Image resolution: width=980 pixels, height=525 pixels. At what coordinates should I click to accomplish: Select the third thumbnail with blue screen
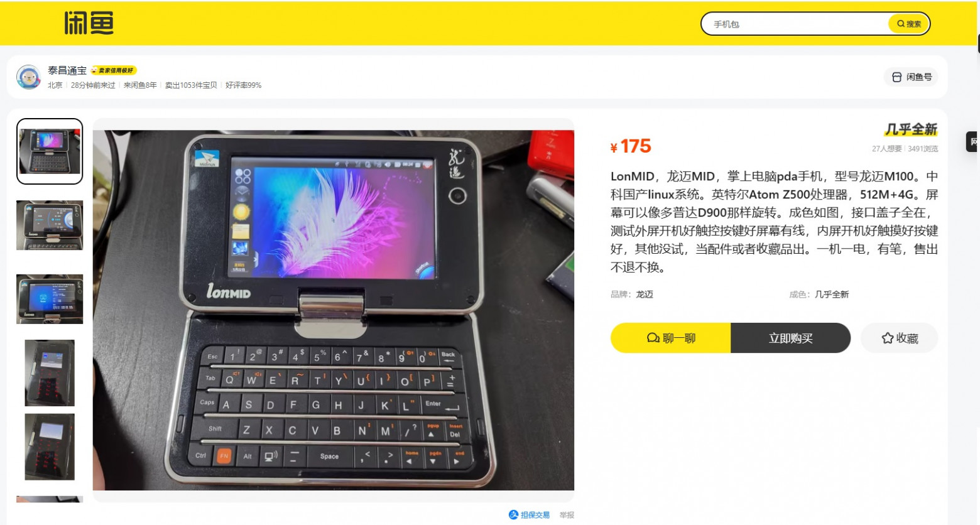(x=50, y=299)
